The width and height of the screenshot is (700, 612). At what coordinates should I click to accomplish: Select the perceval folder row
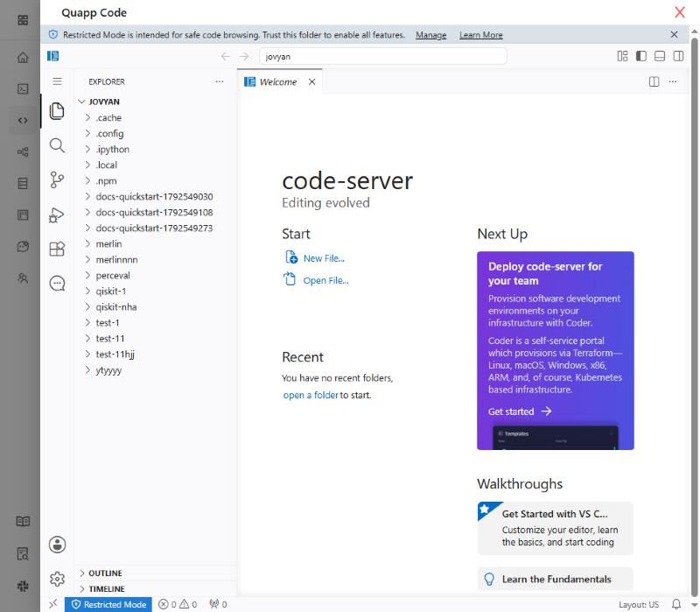pos(156,275)
